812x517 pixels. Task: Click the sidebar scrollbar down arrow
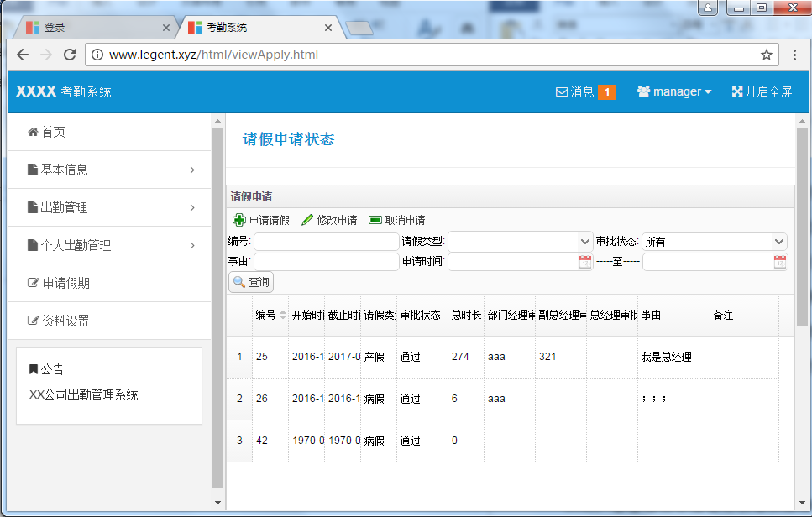click(217, 503)
